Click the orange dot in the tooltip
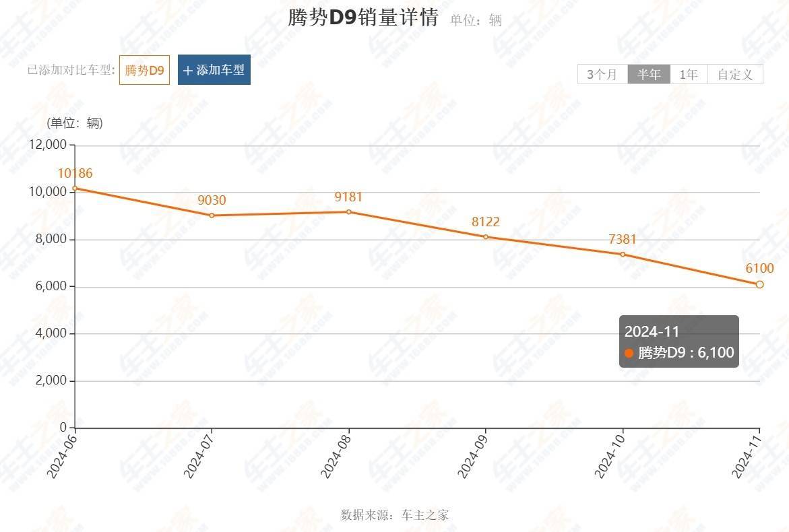The width and height of the screenshot is (789, 532). (629, 353)
